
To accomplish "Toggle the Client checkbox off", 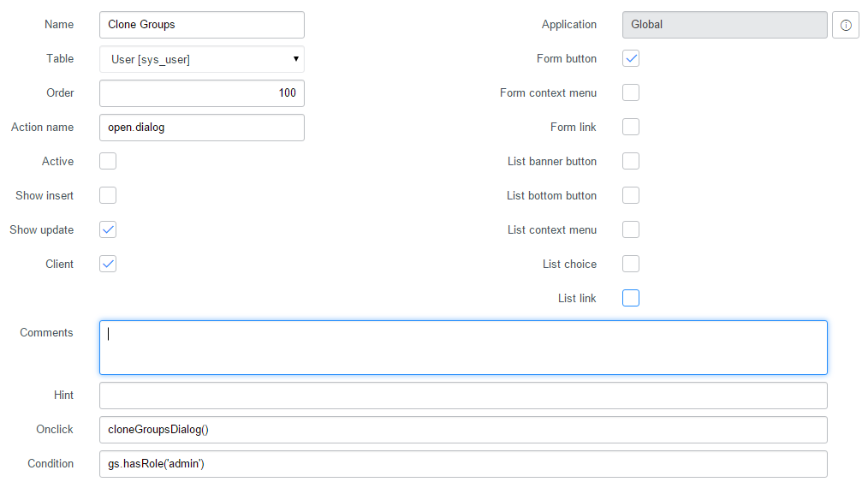I will [x=108, y=264].
